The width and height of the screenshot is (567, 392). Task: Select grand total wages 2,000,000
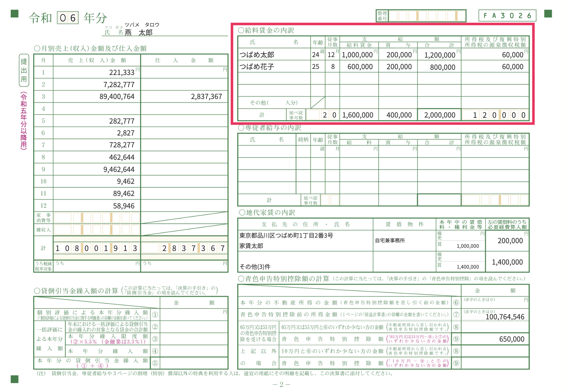440,115
